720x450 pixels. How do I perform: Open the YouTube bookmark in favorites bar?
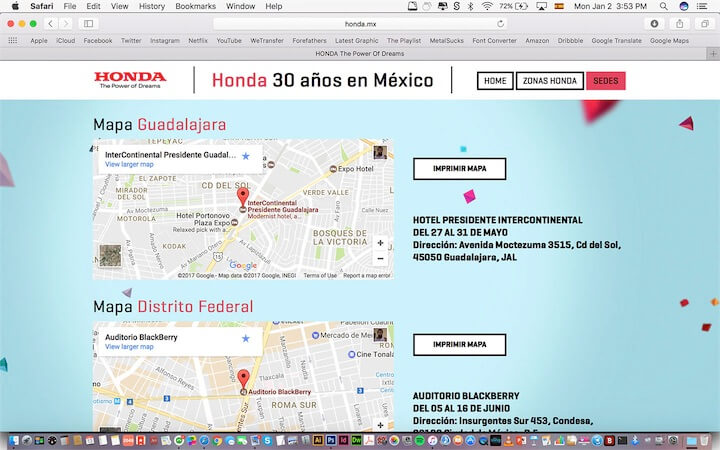[229, 41]
